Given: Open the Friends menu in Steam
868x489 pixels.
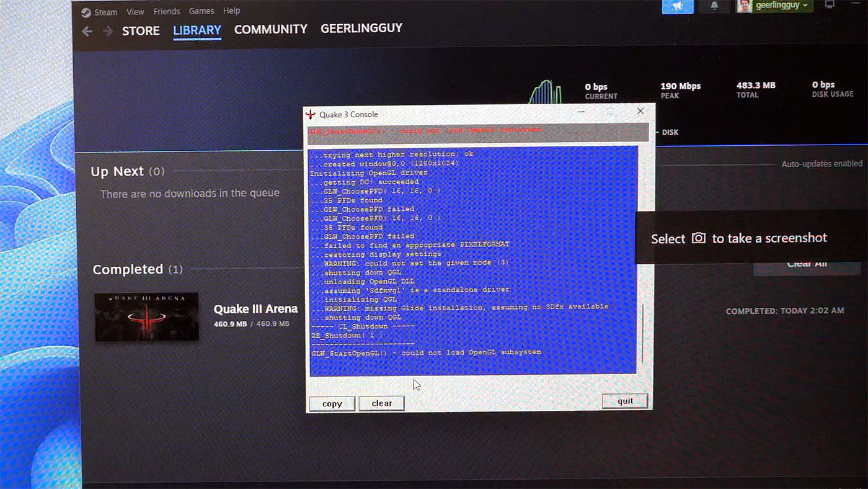Looking at the screenshot, I should [x=167, y=11].
